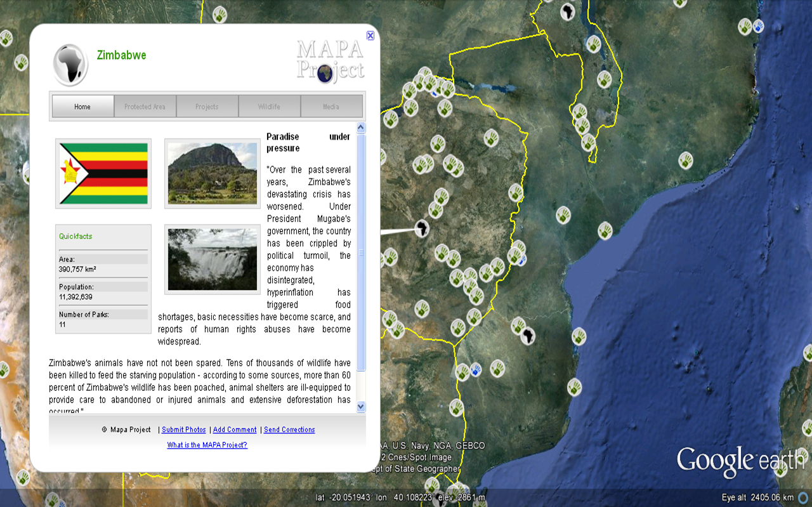Click the MAPA Project logo
This screenshot has width=812, height=507.
point(331,61)
